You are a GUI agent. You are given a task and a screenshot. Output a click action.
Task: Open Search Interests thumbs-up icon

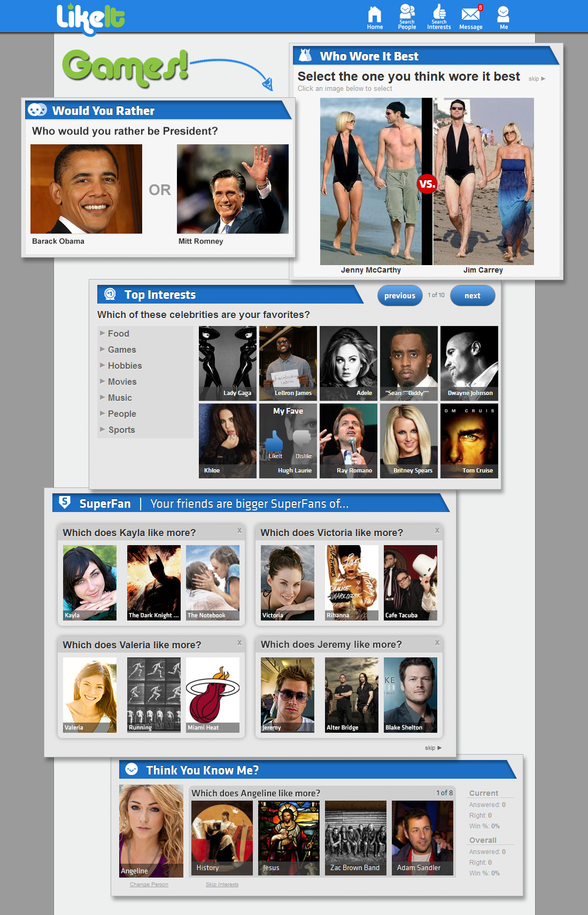tap(439, 17)
